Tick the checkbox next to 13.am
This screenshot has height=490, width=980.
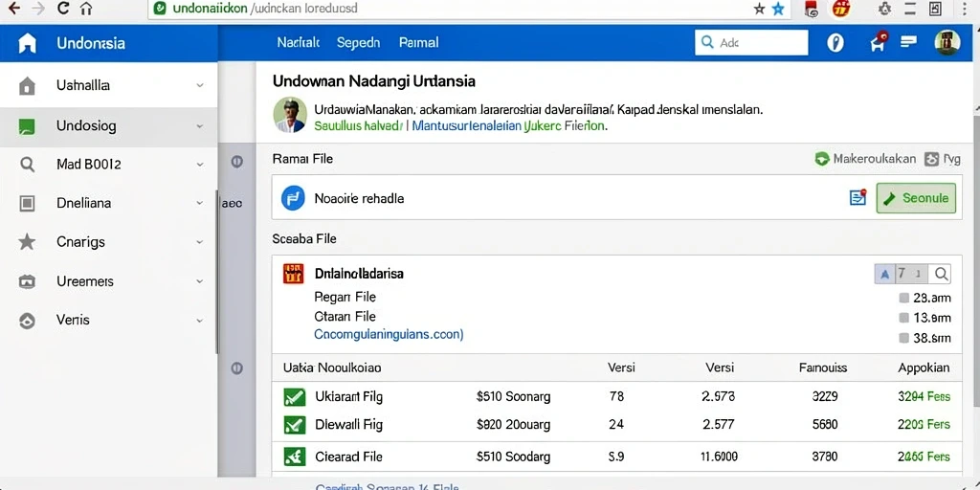[903, 318]
